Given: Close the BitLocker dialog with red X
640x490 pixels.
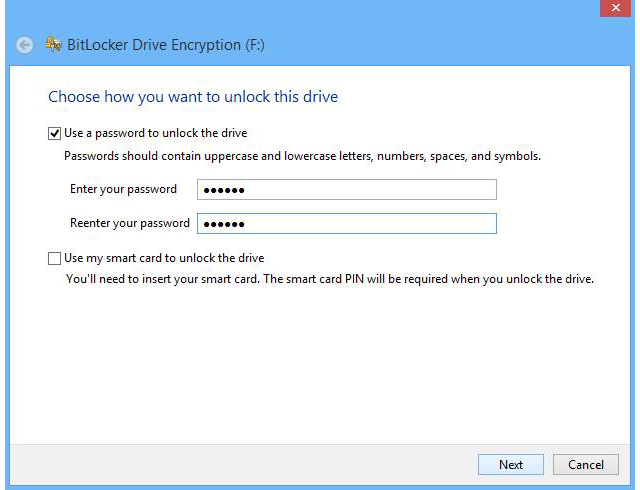Looking at the screenshot, I should tap(613, 9).
